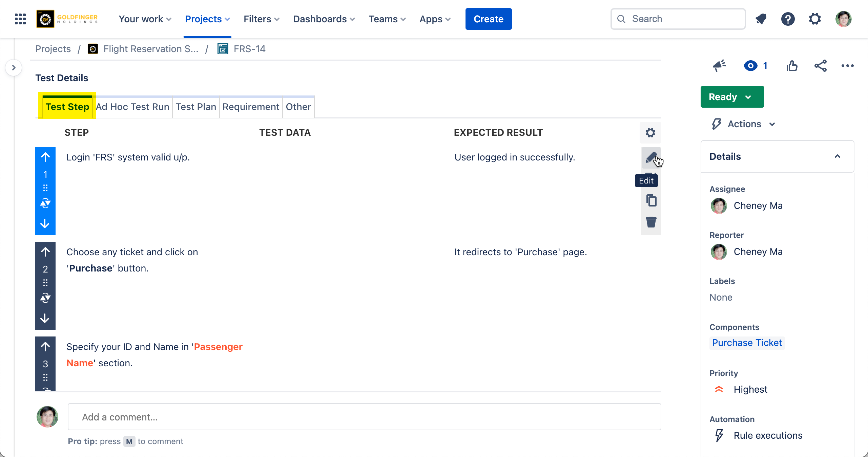The width and height of the screenshot is (868, 457).
Task: Click the blue Create button
Action: click(x=488, y=19)
